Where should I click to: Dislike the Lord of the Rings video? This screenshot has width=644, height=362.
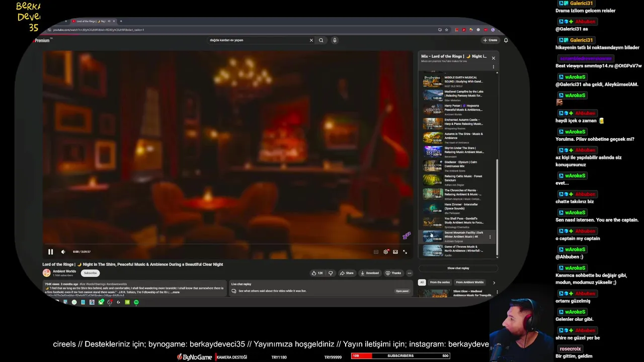tap(331, 273)
